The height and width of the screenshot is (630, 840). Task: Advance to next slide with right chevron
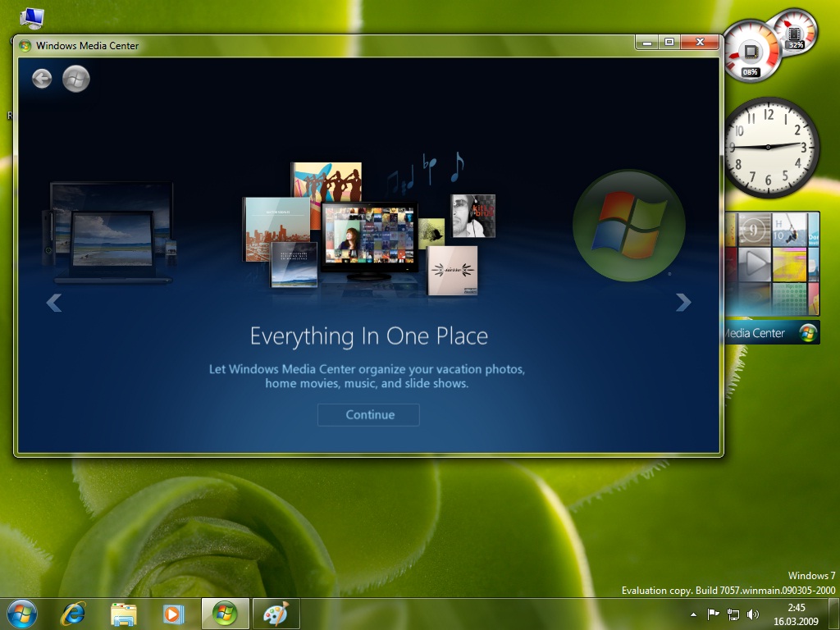click(x=683, y=302)
